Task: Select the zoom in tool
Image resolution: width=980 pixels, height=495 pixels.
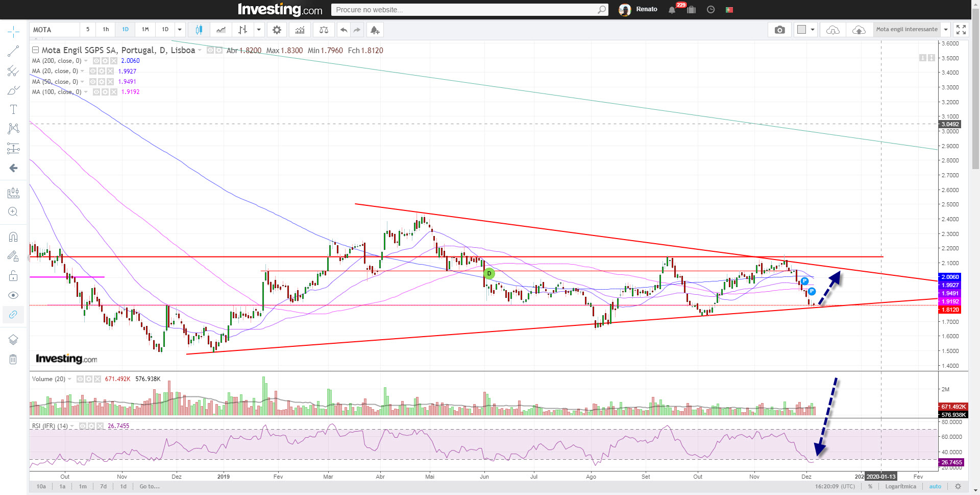Action: click(x=13, y=211)
